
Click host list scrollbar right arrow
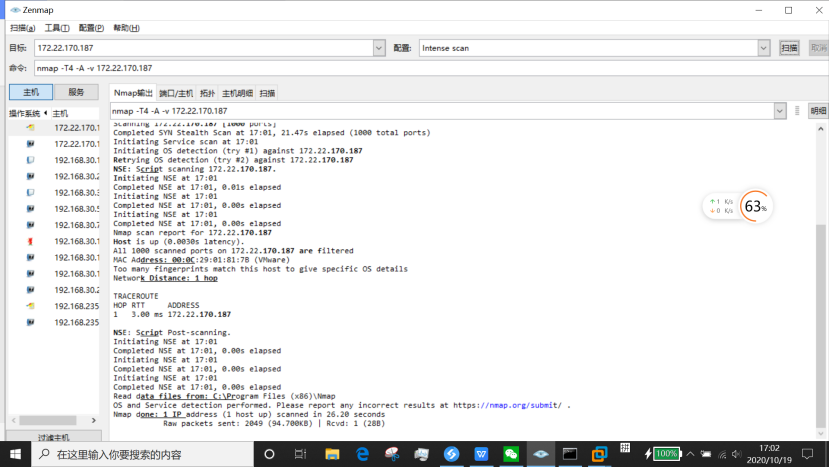tap(94, 420)
